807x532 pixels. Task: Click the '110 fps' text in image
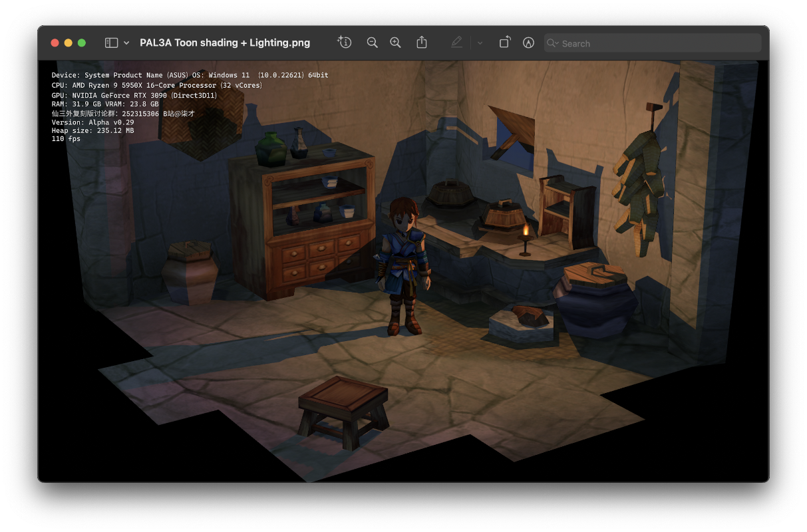[x=66, y=139]
